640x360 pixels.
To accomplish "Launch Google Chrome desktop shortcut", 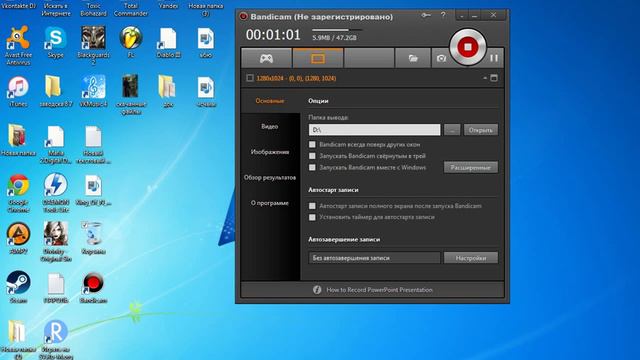I will (18, 193).
